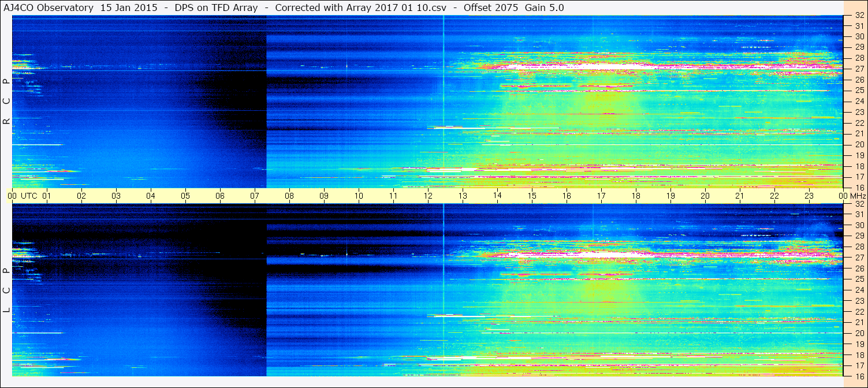868x388 pixels.
Task: Select hour 11 on the UTC time axis
Action: [x=393, y=196]
